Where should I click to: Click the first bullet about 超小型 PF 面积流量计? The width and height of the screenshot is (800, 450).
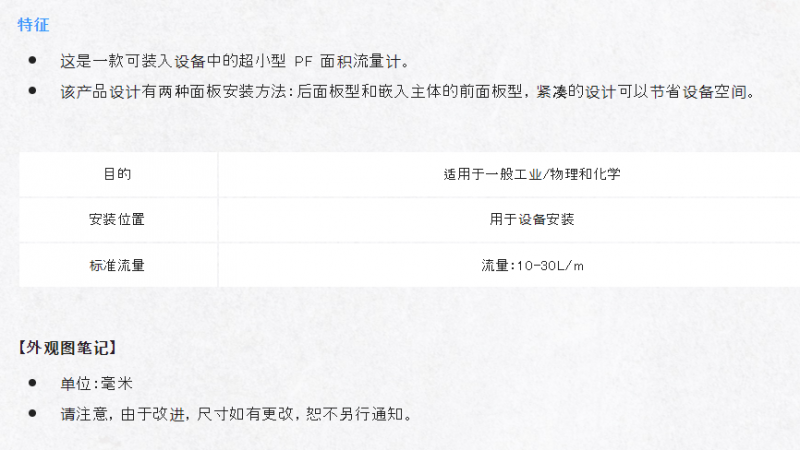pos(235,62)
